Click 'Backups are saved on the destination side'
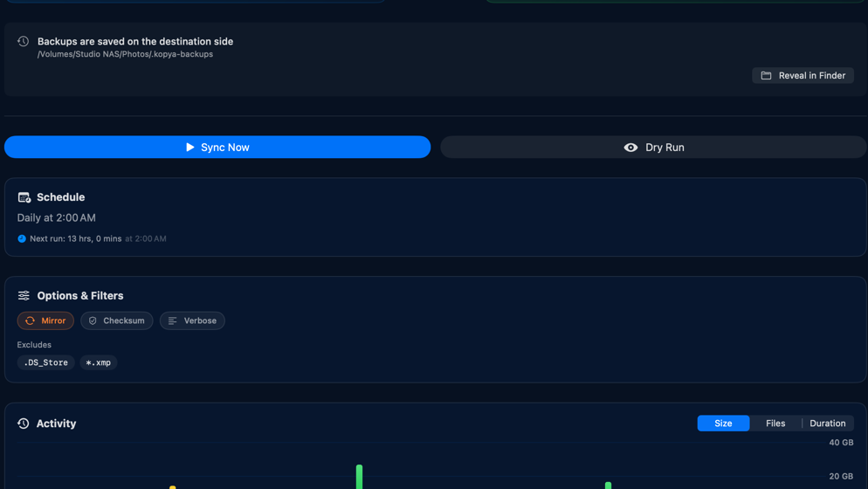Image resolution: width=868 pixels, height=489 pixels. click(135, 42)
